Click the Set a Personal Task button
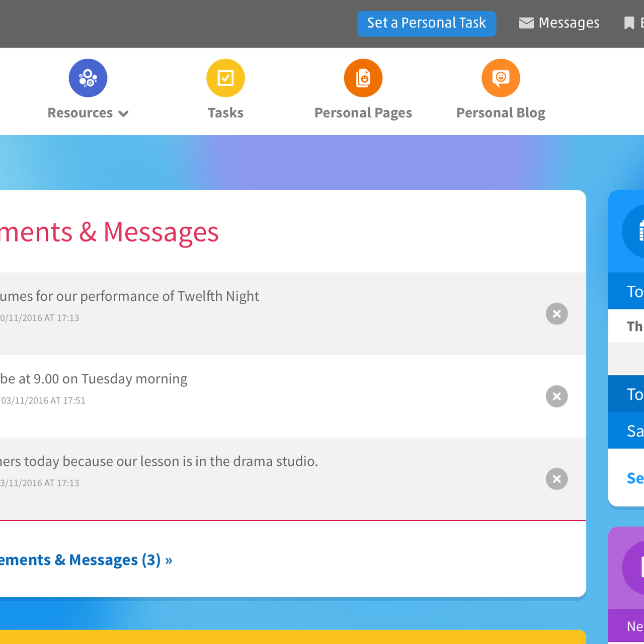 [x=426, y=23]
